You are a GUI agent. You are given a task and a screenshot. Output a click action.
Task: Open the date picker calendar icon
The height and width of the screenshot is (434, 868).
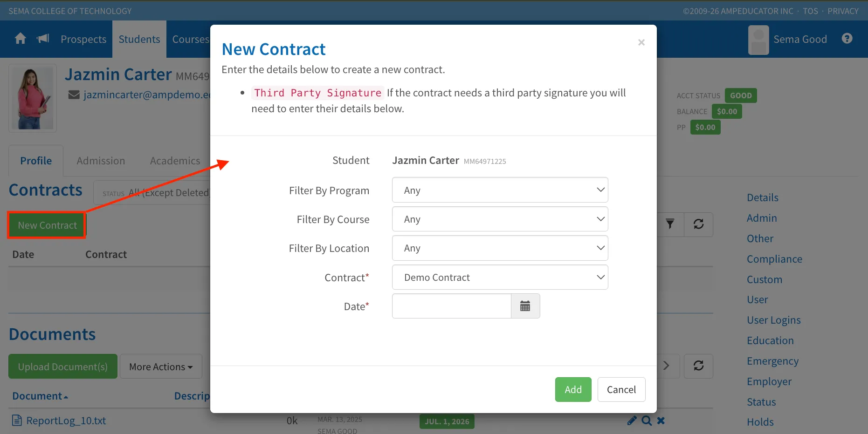(525, 306)
